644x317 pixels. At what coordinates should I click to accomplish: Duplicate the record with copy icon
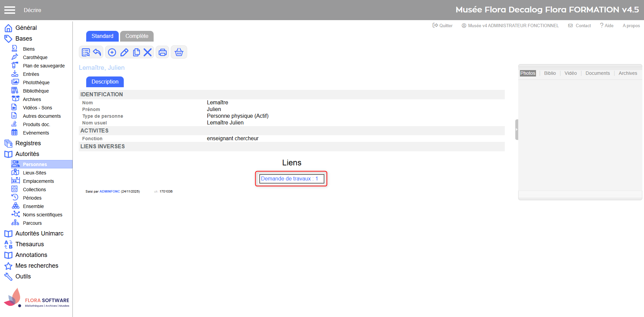(x=136, y=52)
